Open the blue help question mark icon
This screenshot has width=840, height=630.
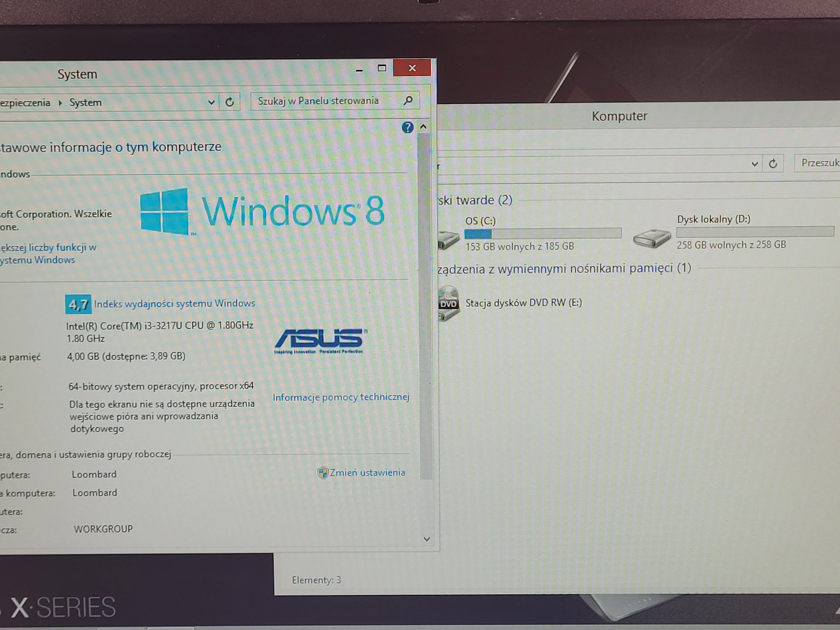point(407,127)
